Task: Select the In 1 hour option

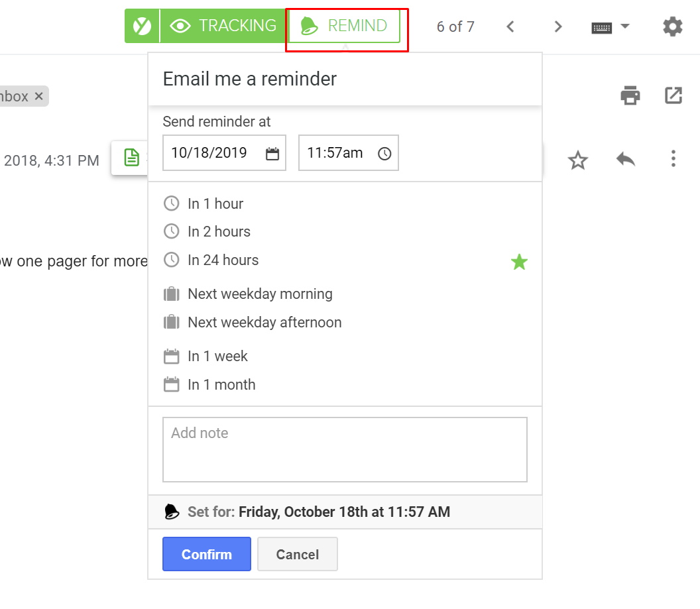Action: click(x=215, y=203)
